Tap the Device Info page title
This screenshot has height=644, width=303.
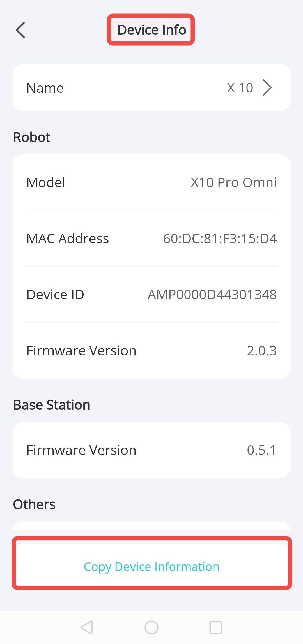point(151,30)
